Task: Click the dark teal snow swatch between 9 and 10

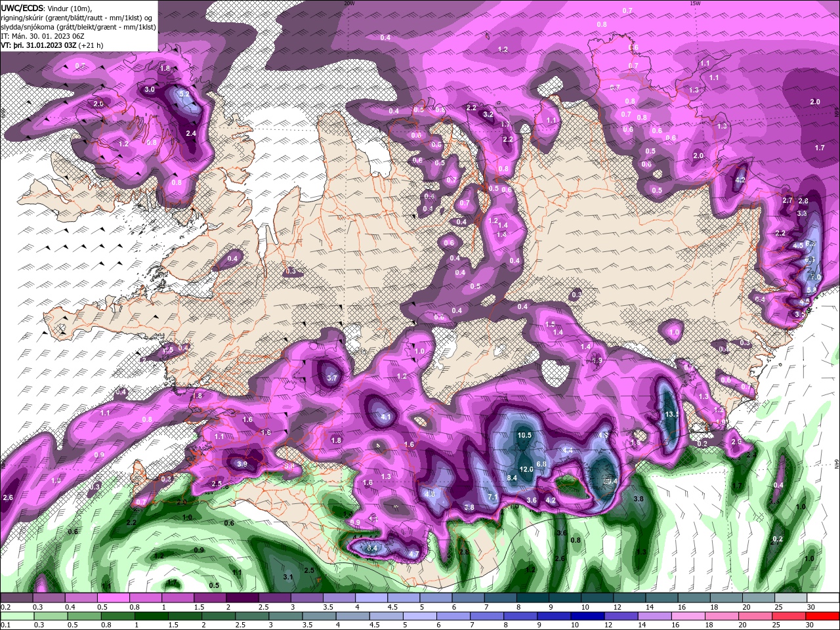Action: pyautogui.click(x=565, y=598)
